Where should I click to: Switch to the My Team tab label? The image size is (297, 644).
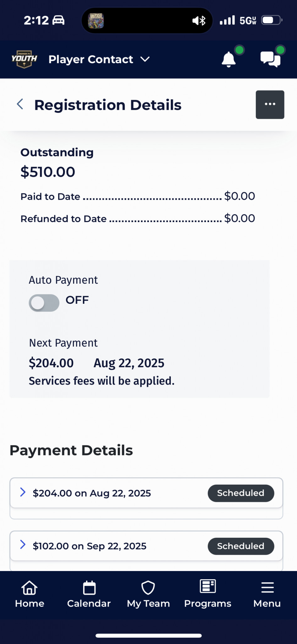(x=148, y=603)
